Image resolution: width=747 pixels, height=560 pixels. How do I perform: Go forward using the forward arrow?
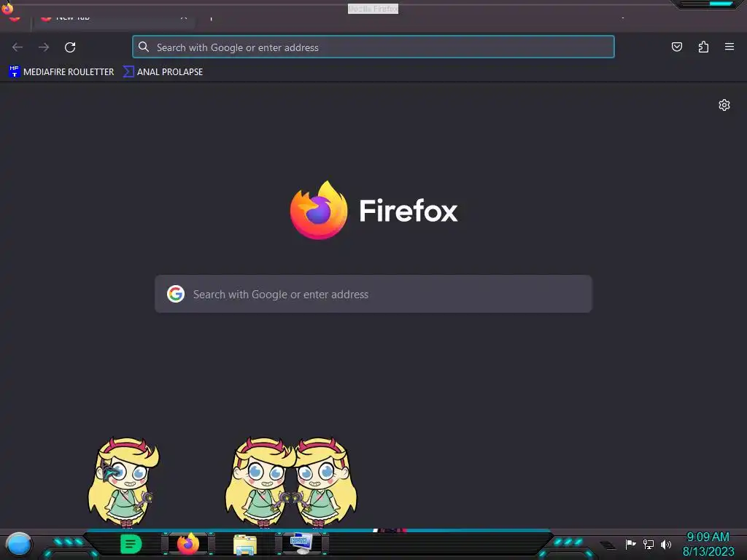[x=44, y=47]
